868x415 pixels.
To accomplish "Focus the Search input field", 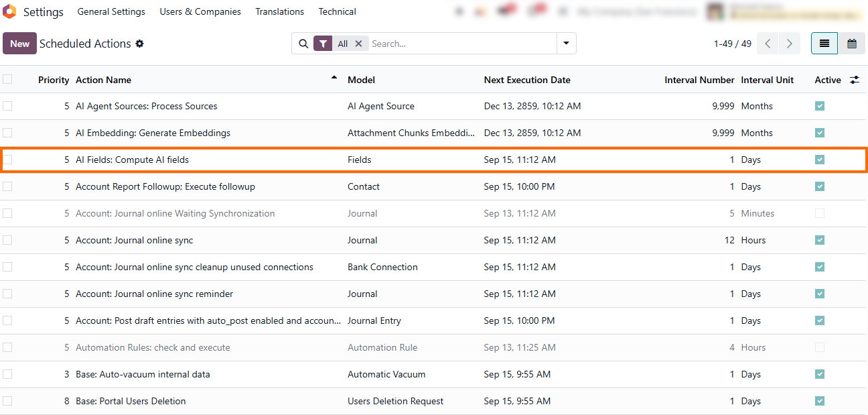I will pyautogui.click(x=462, y=44).
